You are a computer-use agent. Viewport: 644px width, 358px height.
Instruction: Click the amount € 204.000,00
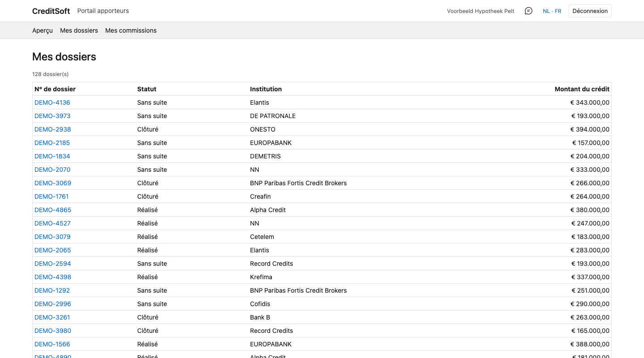coord(590,156)
